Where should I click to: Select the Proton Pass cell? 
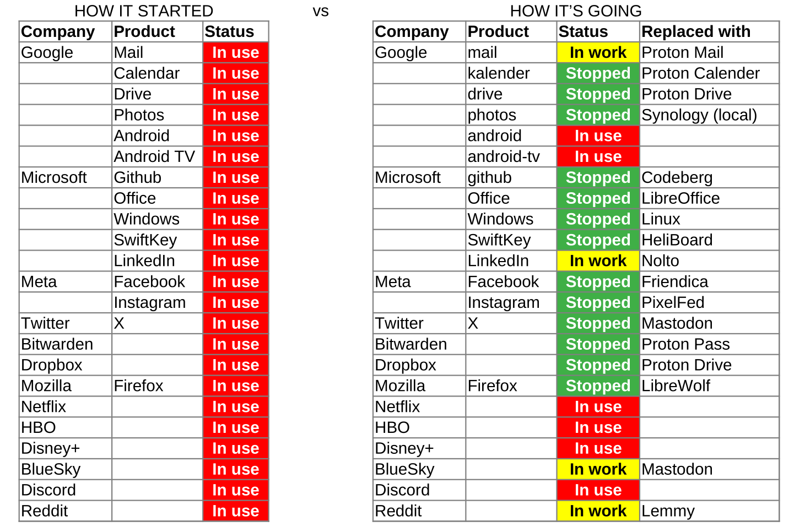[x=685, y=344]
